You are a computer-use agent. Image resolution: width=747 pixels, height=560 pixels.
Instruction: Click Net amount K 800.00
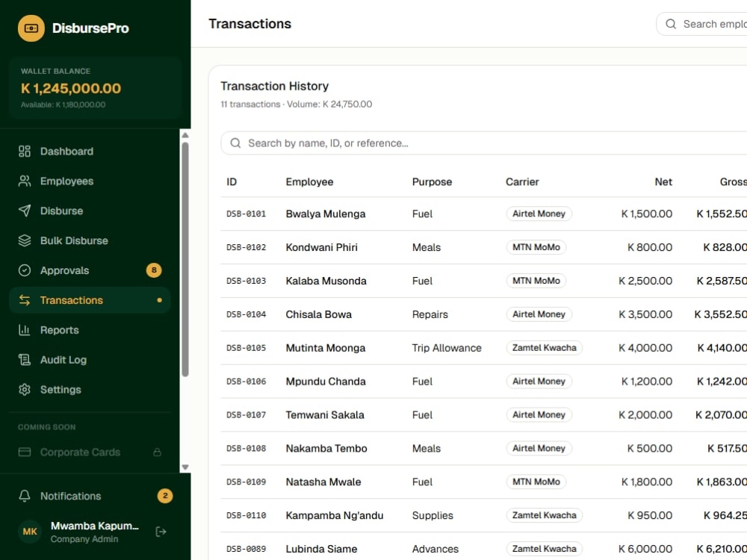650,247
